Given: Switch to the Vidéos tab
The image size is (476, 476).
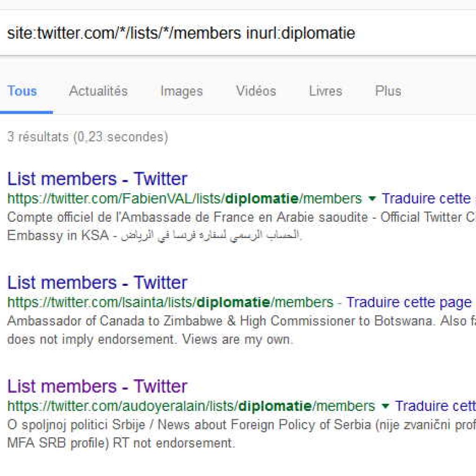Looking at the screenshot, I should click(x=256, y=91).
